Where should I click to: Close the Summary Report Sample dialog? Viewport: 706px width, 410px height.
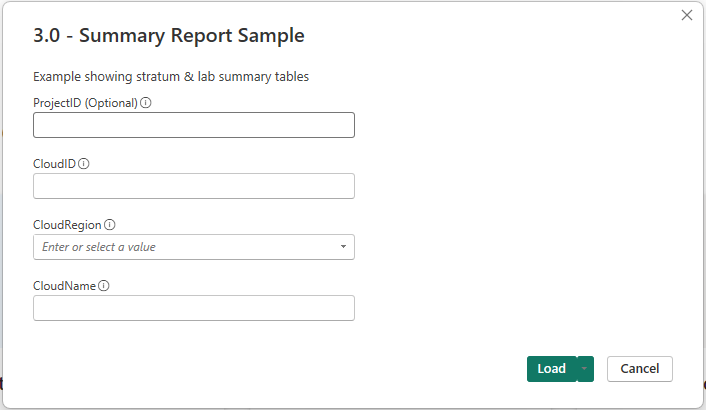pos(687,15)
